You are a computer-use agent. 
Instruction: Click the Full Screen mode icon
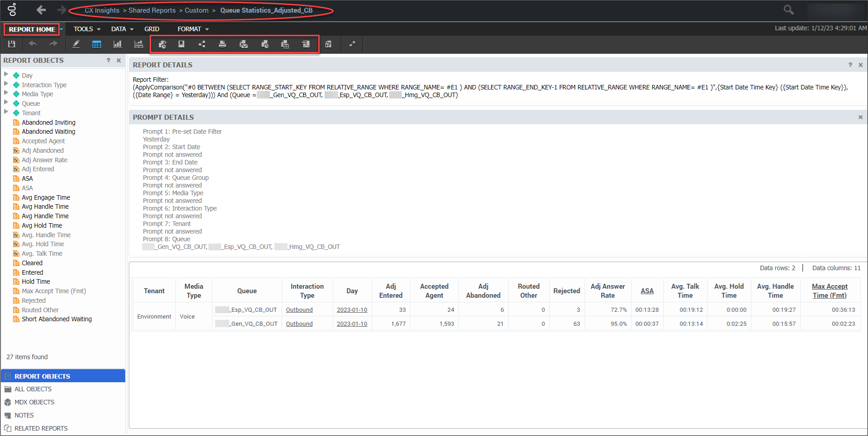[x=352, y=44]
